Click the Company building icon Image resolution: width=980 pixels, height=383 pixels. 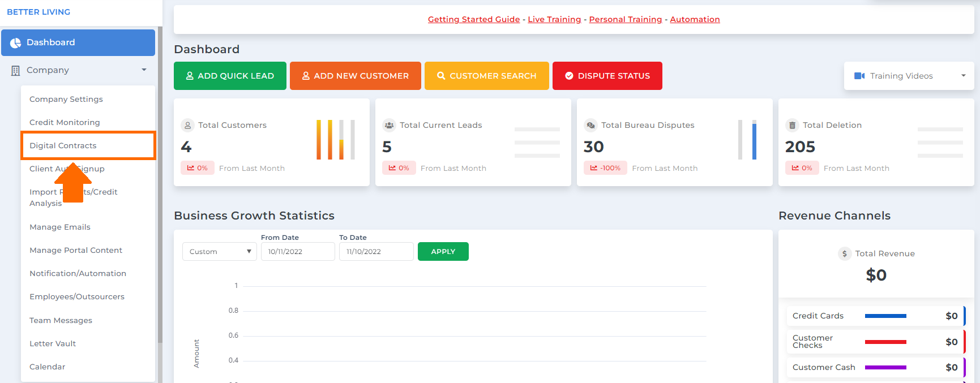click(15, 71)
